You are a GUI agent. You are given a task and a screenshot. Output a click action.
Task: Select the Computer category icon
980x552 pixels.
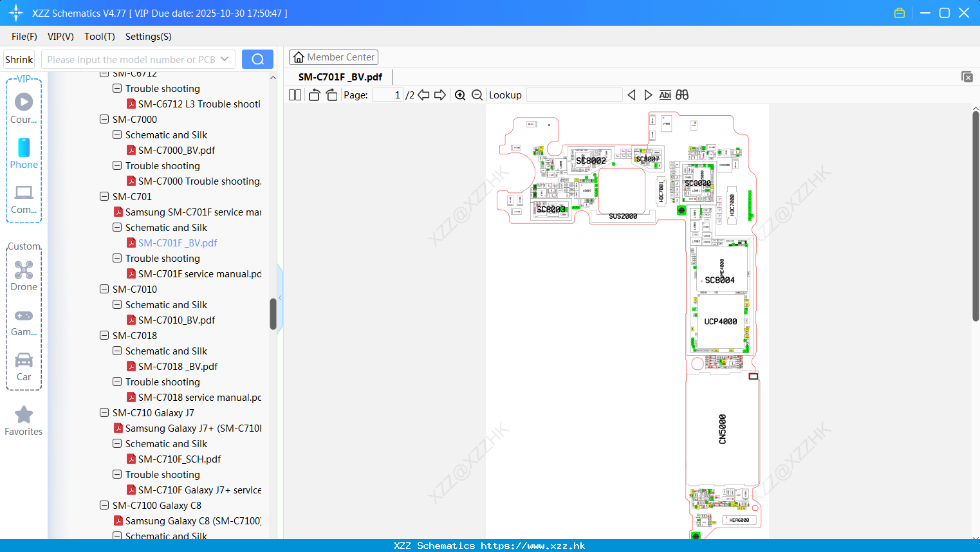tap(24, 199)
